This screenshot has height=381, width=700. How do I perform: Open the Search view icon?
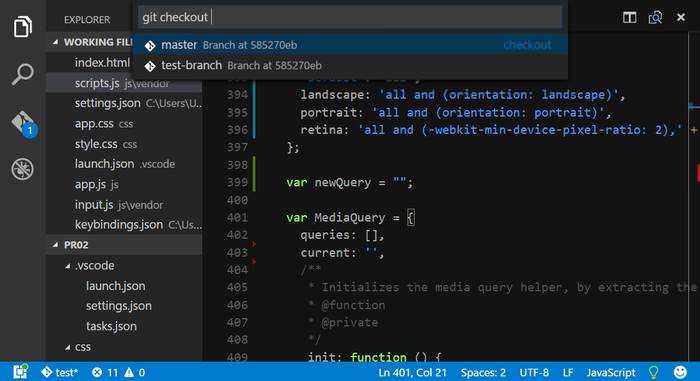pyautogui.click(x=22, y=74)
